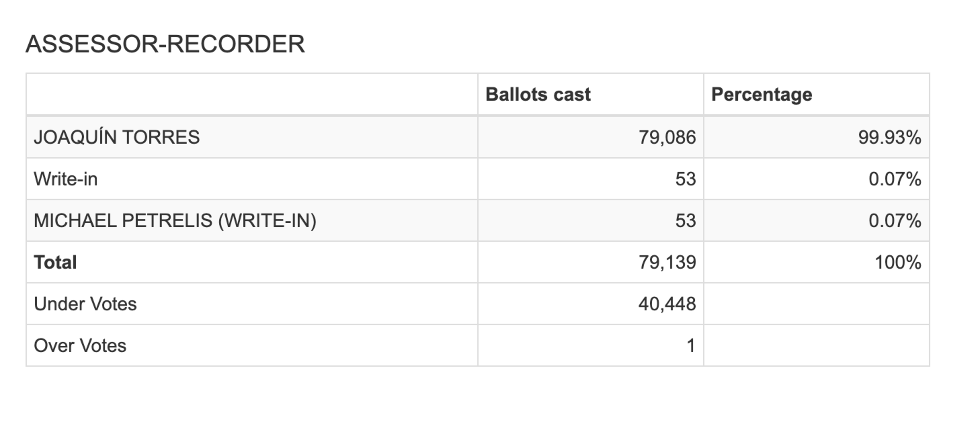Click the JOAQUÍN TORRES candidate name
The width and height of the screenshot is (980, 442).
click(x=117, y=137)
